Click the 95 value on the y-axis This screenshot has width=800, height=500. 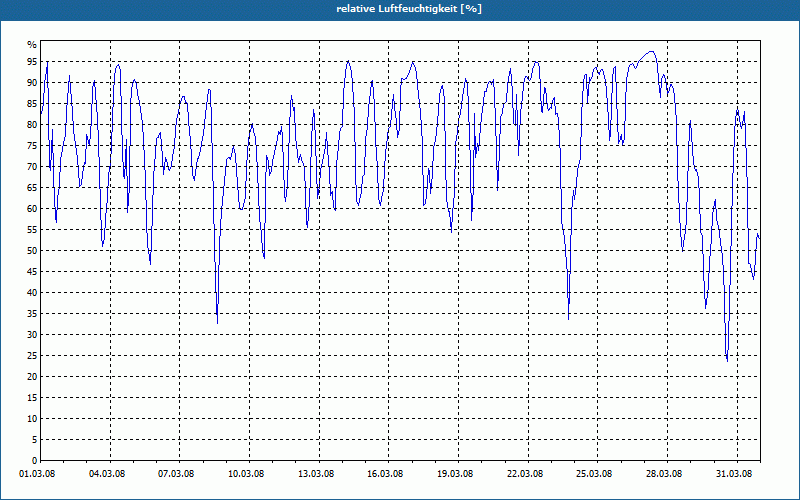[32, 62]
